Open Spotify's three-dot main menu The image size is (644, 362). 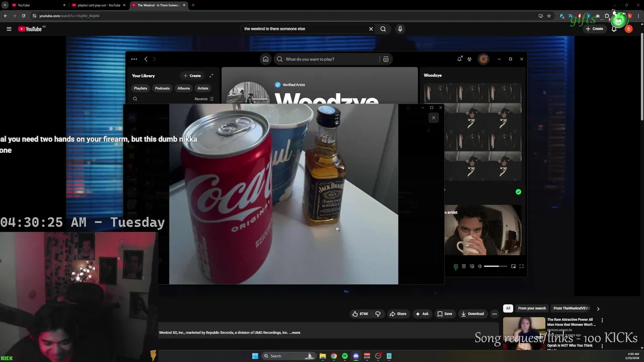[x=134, y=59]
